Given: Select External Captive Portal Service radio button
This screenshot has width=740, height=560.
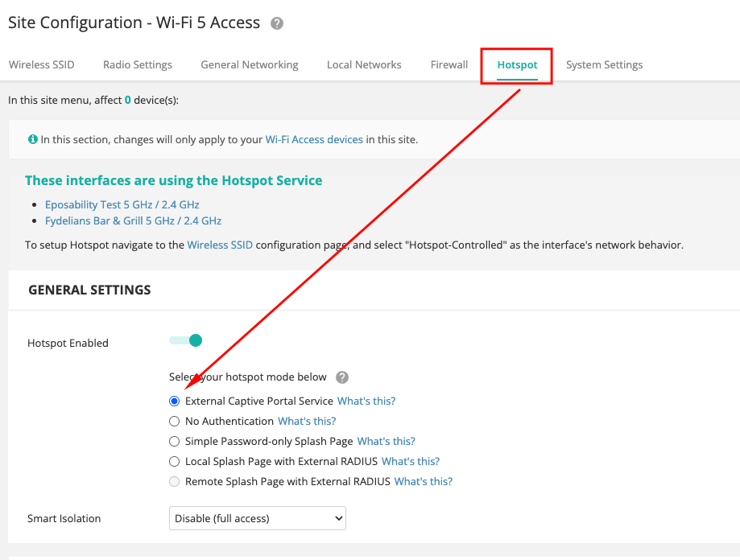Looking at the screenshot, I should point(175,401).
